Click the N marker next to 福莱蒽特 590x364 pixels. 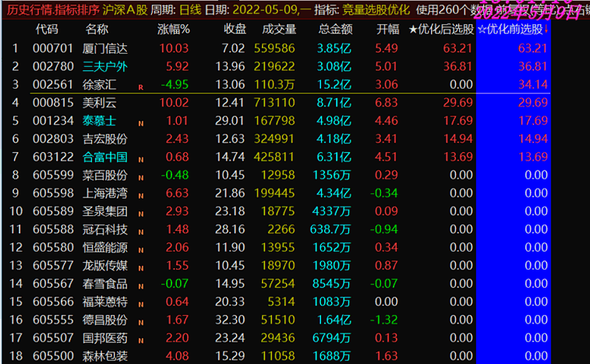click(x=141, y=304)
